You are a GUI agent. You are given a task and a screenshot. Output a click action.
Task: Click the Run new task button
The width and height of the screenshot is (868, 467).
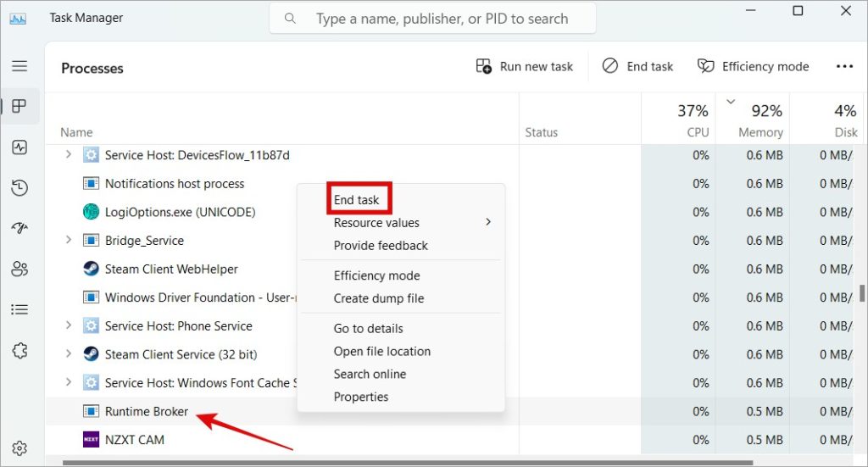coord(524,66)
